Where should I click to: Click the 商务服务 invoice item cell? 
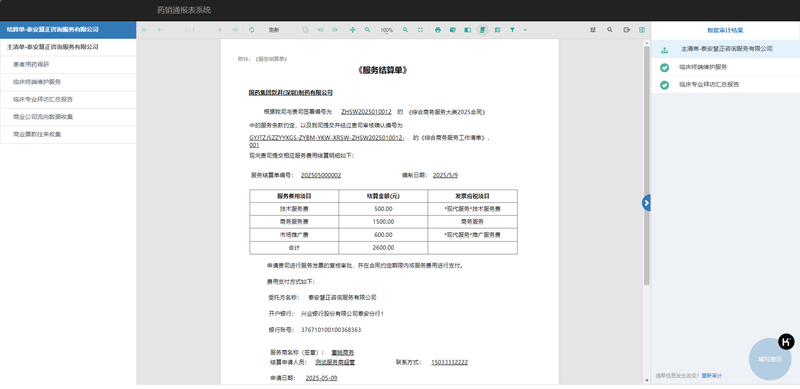(472, 222)
